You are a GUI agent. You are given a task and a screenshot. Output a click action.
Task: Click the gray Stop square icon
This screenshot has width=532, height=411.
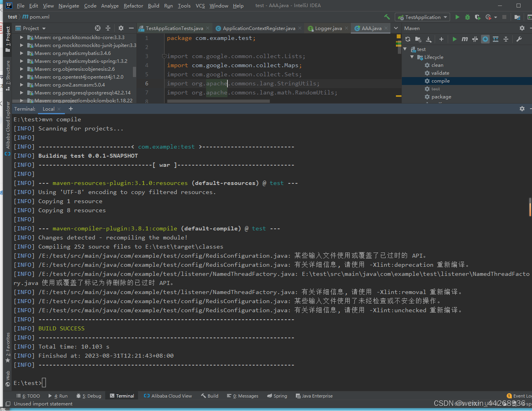pyautogui.click(x=504, y=17)
